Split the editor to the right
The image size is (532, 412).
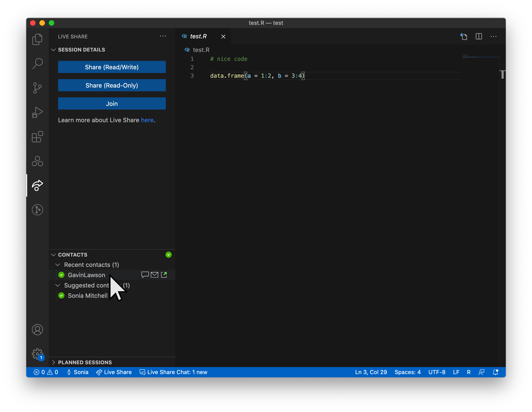(479, 37)
